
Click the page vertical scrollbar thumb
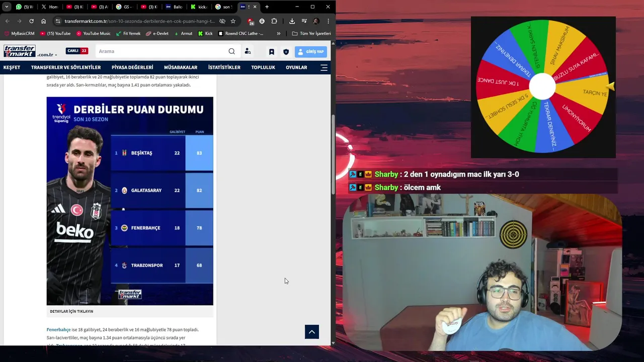coord(333,155)
